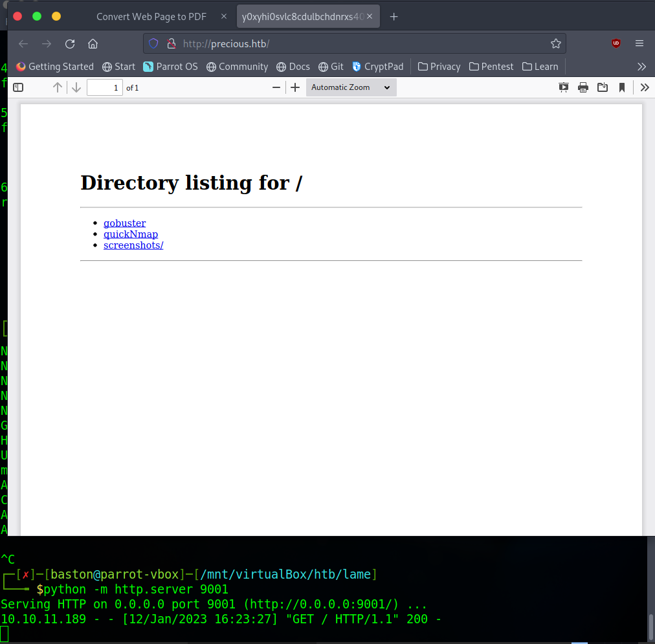Screen dimensions: 655x644
Task: Open the quickNmap link
Action: 130,234
